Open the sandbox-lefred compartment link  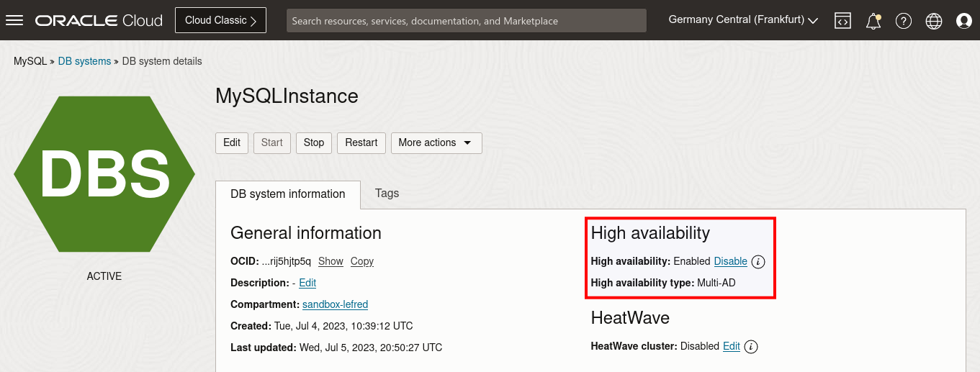tap(335, 304)
